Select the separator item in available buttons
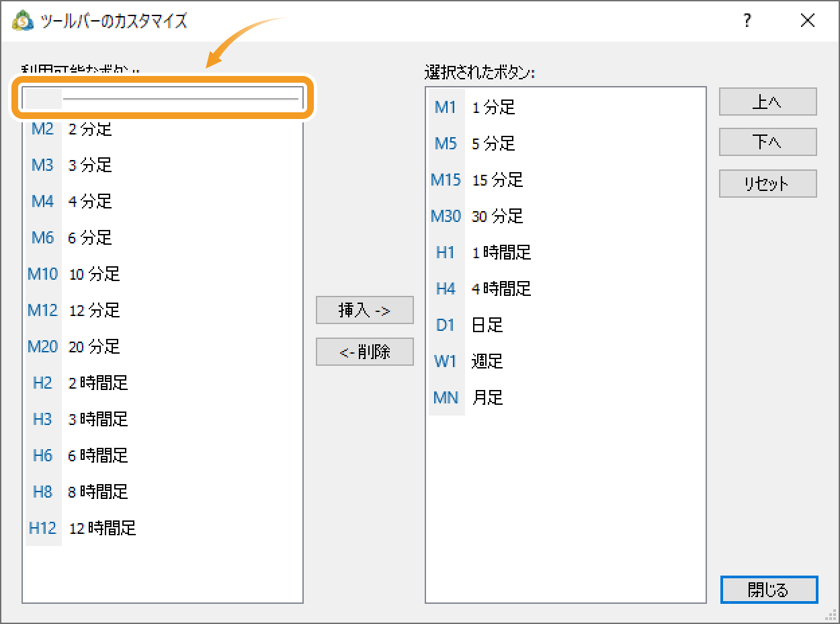This screenshot has width=840, height=624. 163,98
